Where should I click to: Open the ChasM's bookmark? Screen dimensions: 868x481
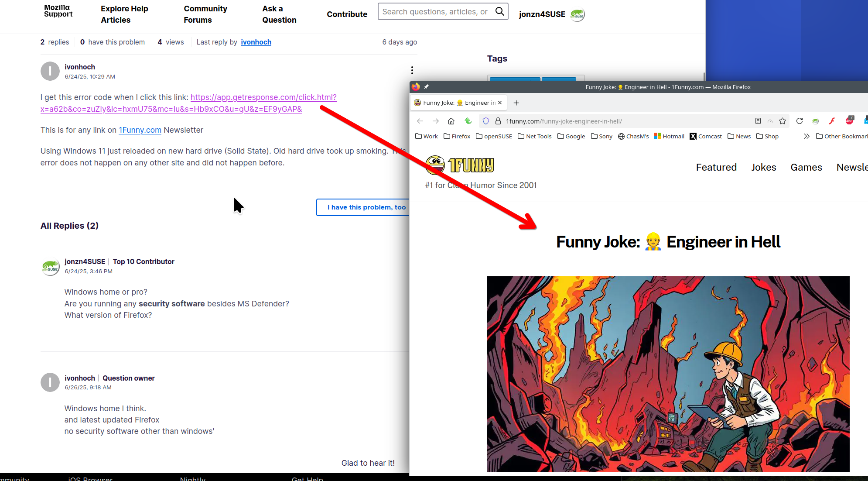click(633, 136)
